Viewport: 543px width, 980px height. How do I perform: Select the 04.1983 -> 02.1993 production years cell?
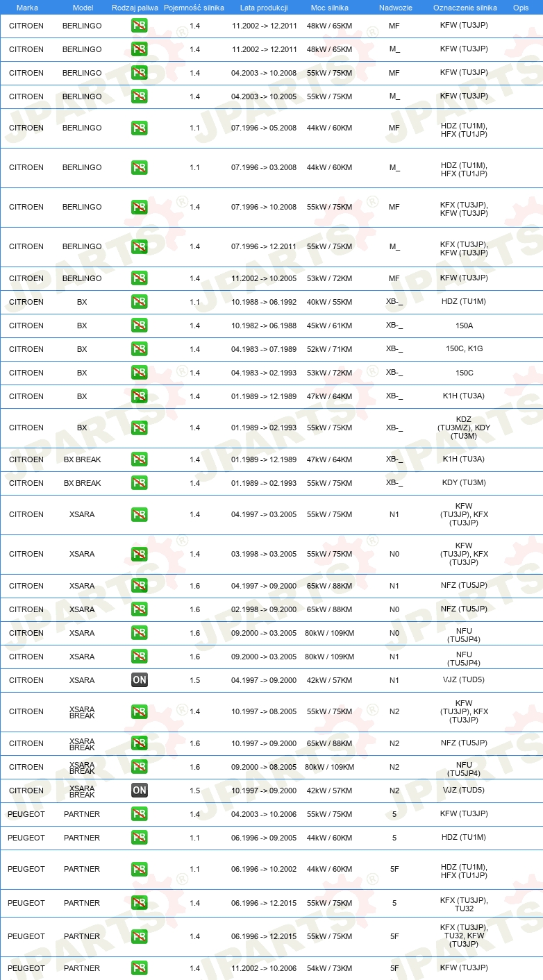(264, 373)
